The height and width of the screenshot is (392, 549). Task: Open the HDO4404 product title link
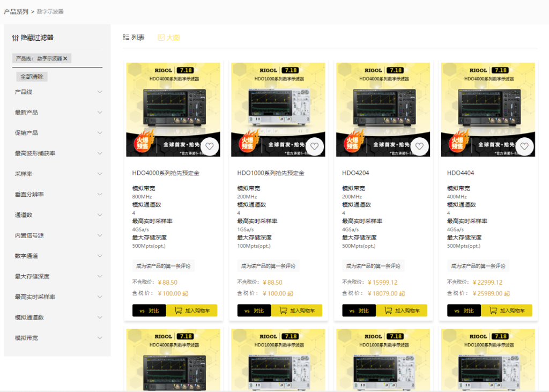coord(461,173)
